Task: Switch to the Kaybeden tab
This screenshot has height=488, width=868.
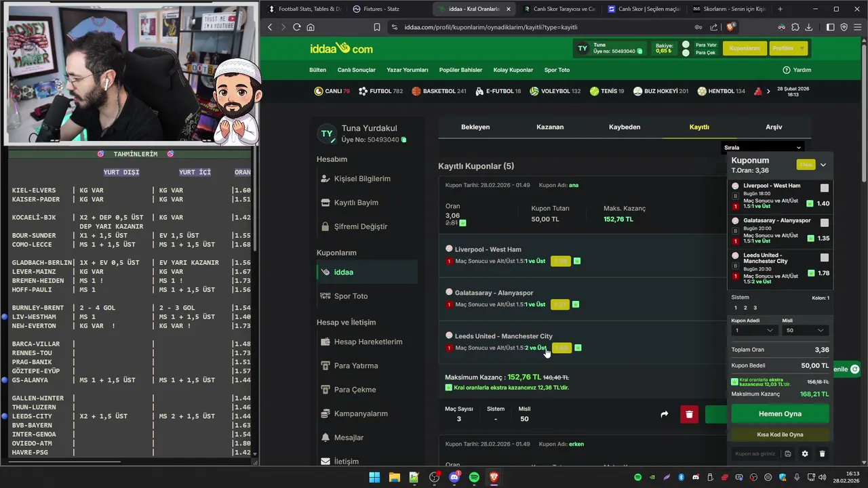Action: point(625,127)
